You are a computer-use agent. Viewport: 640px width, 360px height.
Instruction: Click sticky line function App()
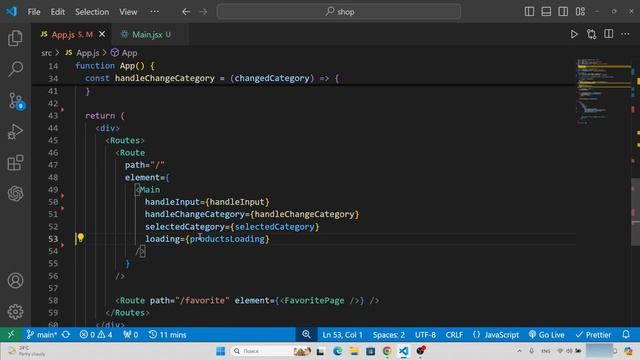pyautogui.click(x=115, y=66)
